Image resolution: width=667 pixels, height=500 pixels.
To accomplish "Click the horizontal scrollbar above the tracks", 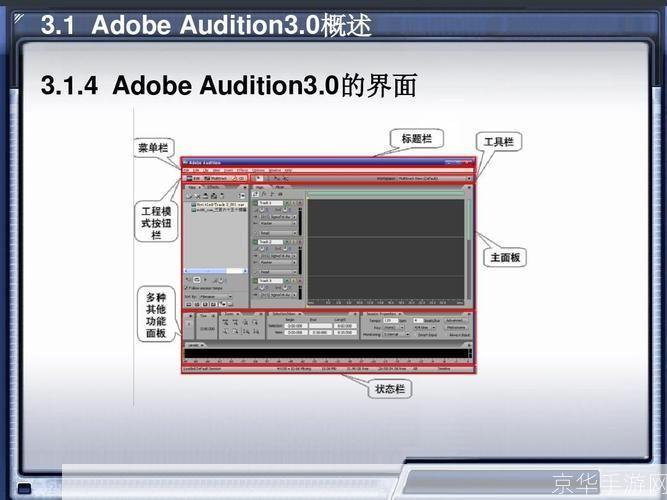I will [x=385, y=193].
